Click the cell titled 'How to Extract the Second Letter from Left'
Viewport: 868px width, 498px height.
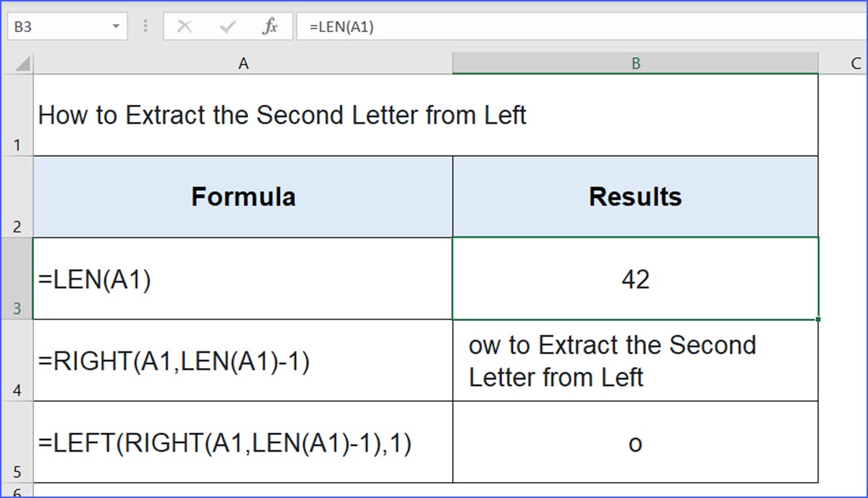(243, 114)
